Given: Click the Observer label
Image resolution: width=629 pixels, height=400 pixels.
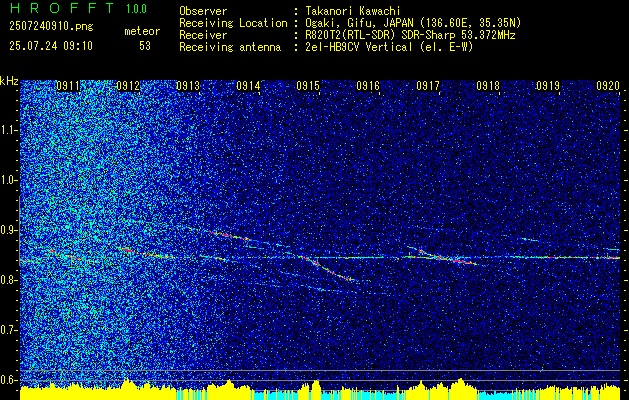Looking at the screenshot, I should pyautogui.click(x=203, y=11).
